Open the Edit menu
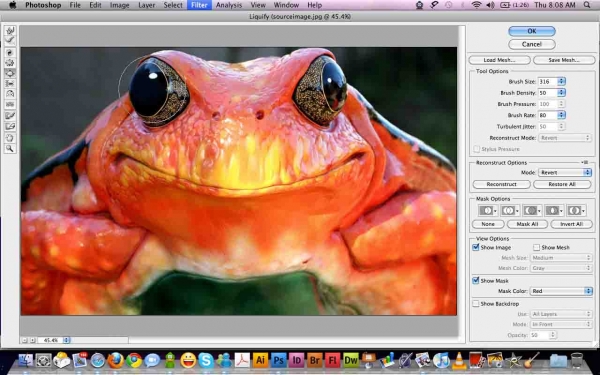The width and height of the screenshot is (600, 375). [95, 5]
